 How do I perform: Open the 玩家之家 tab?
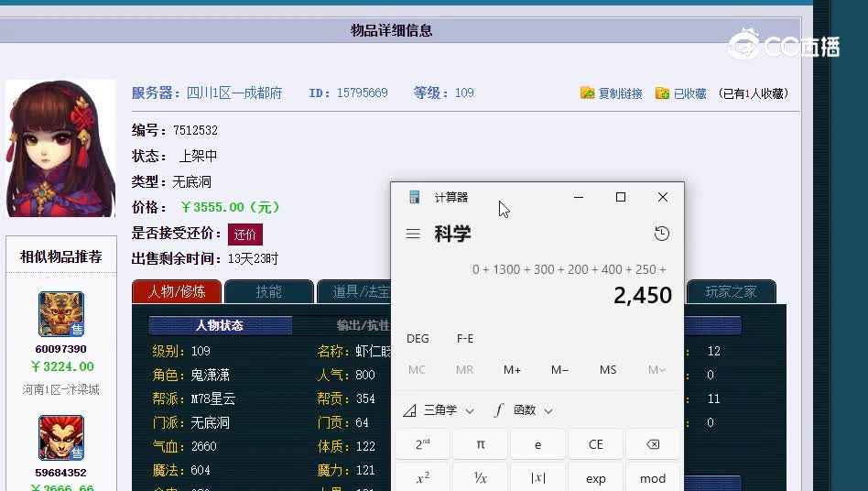coord(731,291)
